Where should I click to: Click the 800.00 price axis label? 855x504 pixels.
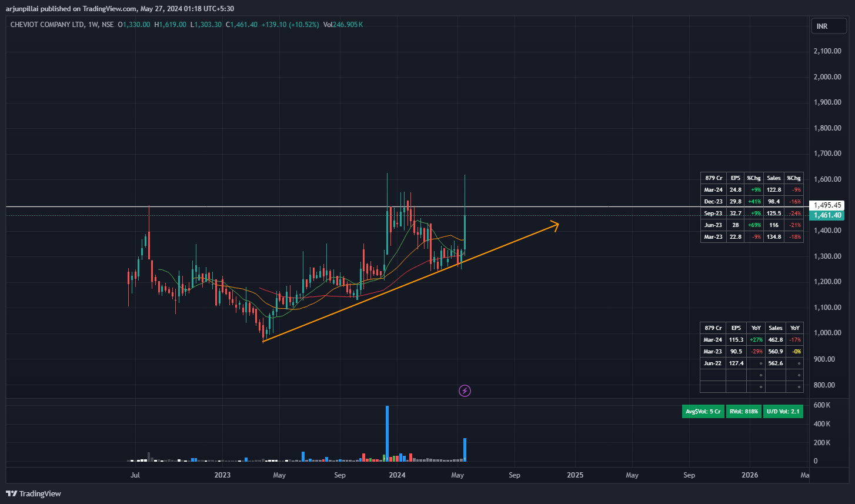coord(824,385)
